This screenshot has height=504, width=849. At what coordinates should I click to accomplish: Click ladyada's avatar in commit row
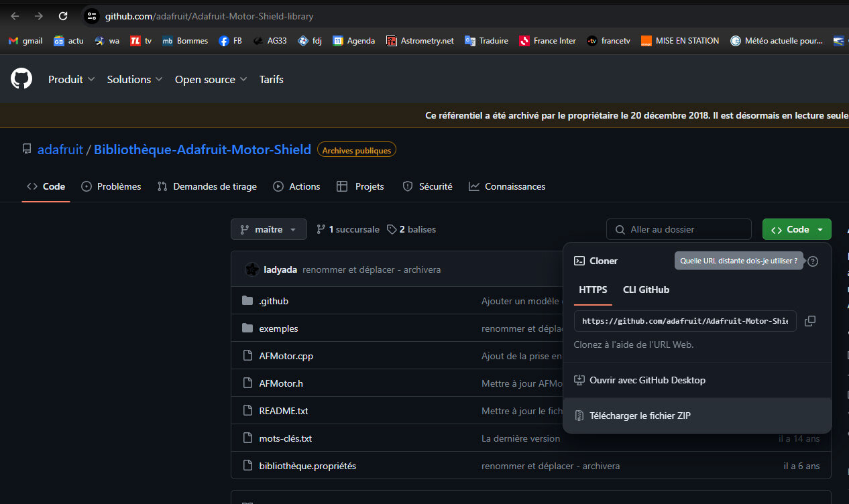click(252, 269)
